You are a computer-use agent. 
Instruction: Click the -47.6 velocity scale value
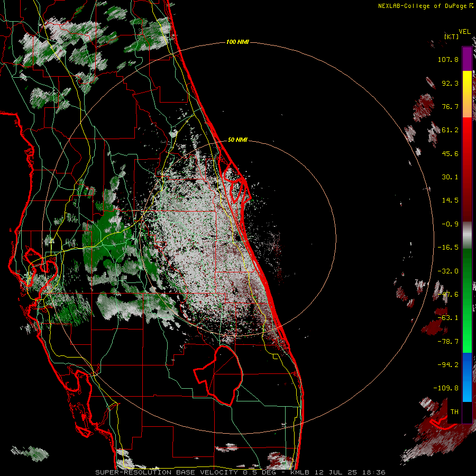[x=448, y=295]
